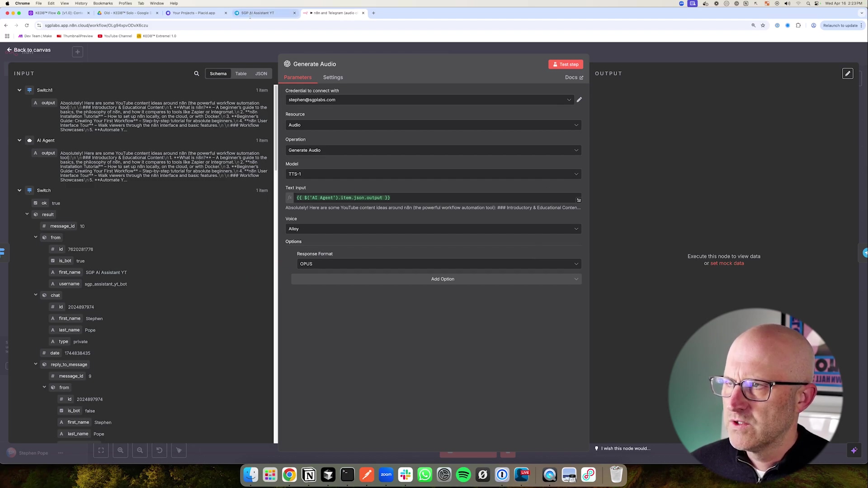Open the Model TTS-1 dropdown
The width and height of the screenshot is (868, 488).
[433, 174]
